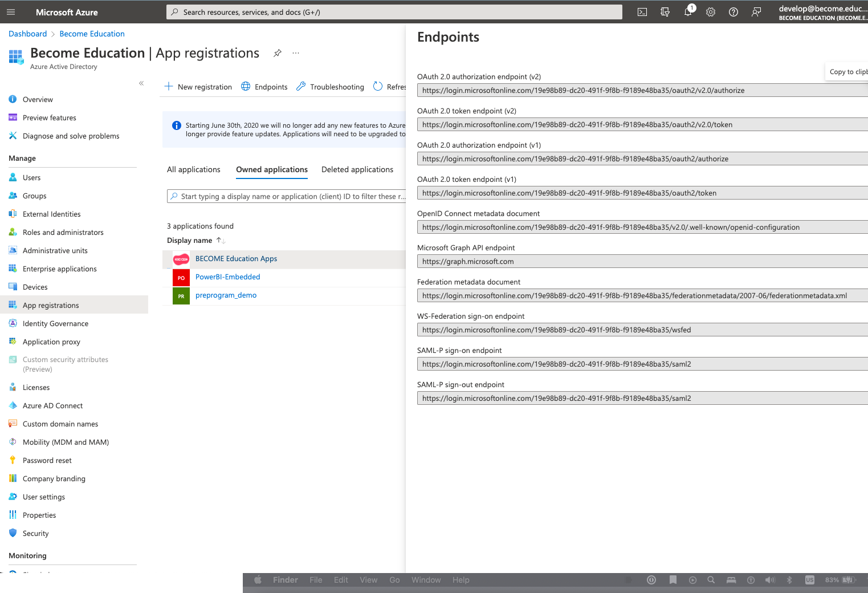The height and width of the screenshot is (593, 868).
Task: Select the Federation metadata document URL field
Action: coord(642,295)
